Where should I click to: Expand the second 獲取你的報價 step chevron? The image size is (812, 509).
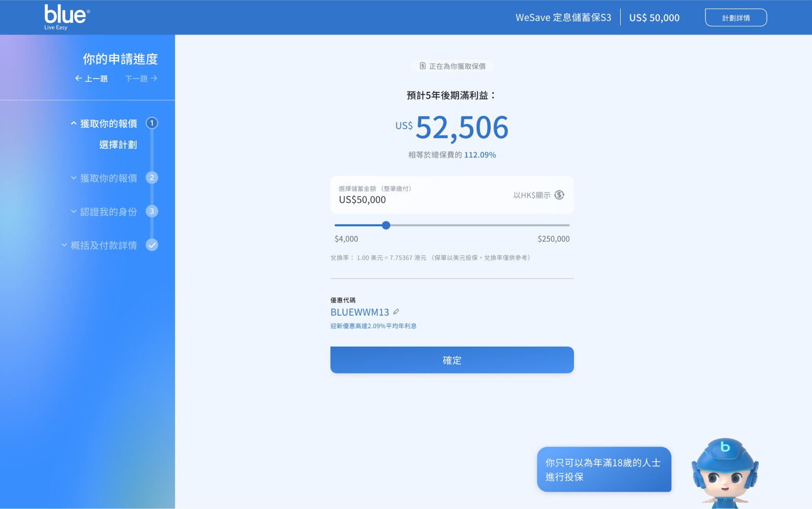click(74, 178)
